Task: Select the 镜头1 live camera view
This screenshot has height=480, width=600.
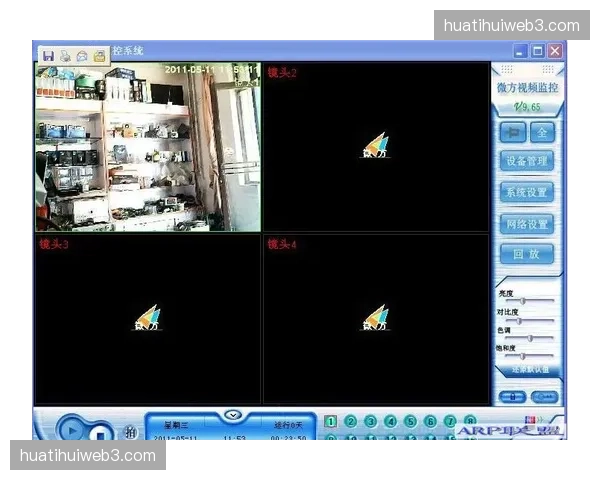Action: [x=147, y=147]
